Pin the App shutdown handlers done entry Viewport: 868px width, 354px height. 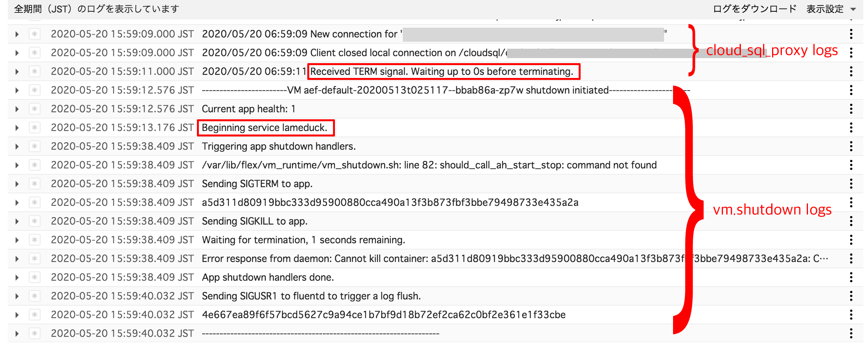pyautogui.click(x=35, y=277)
